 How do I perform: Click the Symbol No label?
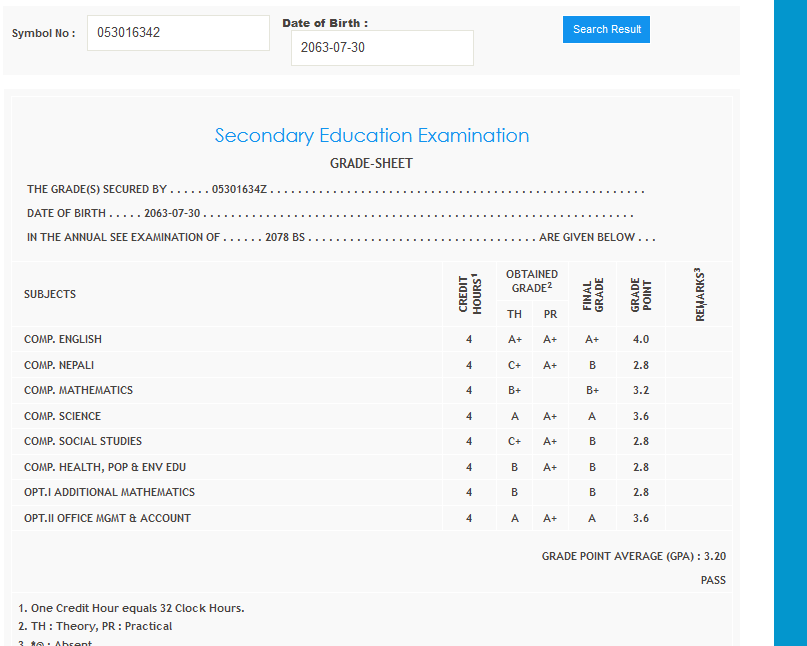click(43, 33)
